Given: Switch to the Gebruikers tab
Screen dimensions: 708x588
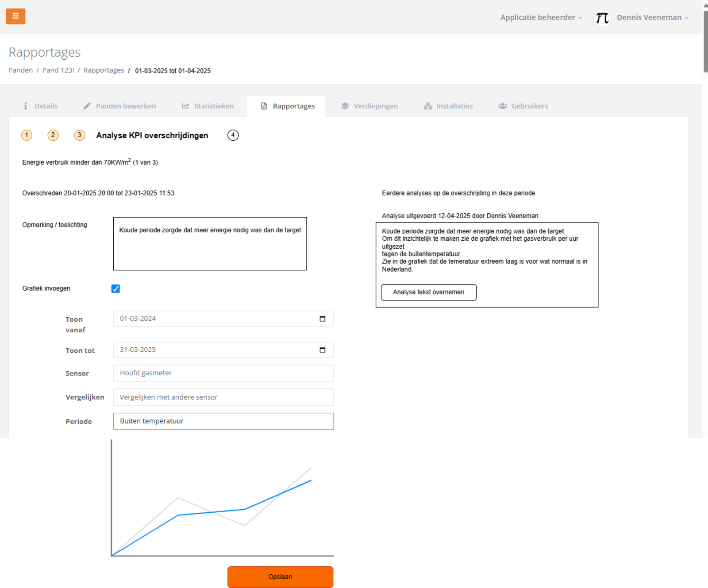Looking at the screenshot, I should tap(523, 106).
